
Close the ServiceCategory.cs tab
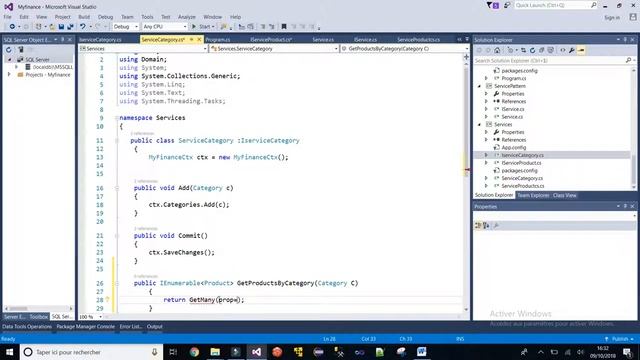(199, 40)
